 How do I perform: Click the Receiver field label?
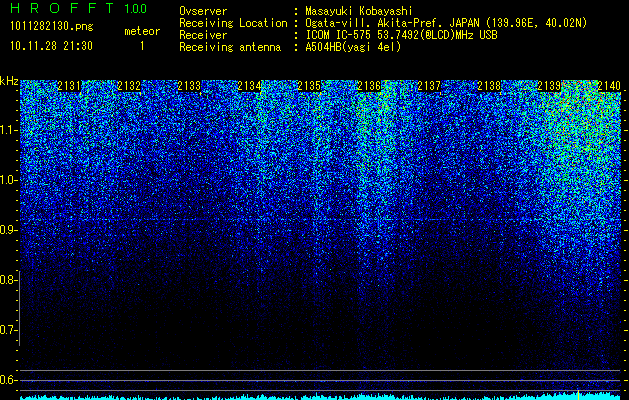point(203,35)
